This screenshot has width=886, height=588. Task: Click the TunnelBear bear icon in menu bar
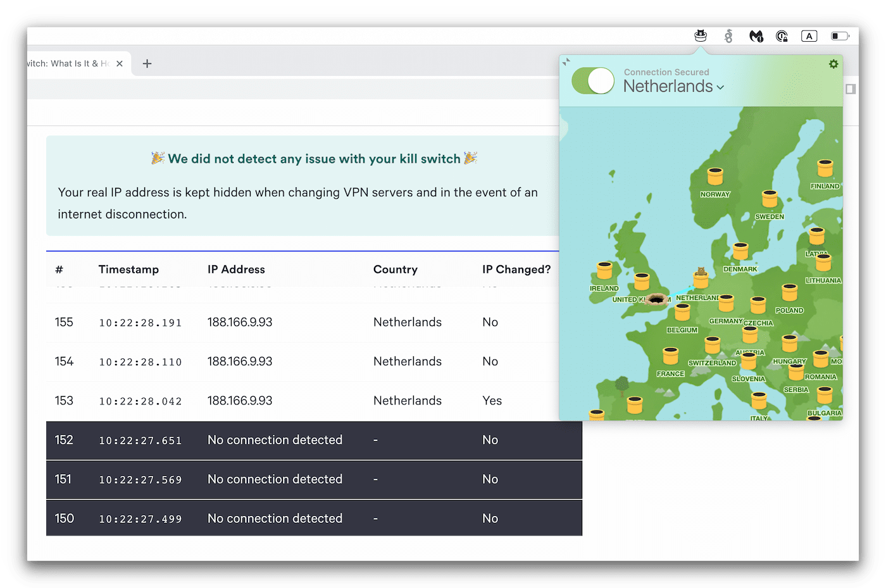pos(701,36)
